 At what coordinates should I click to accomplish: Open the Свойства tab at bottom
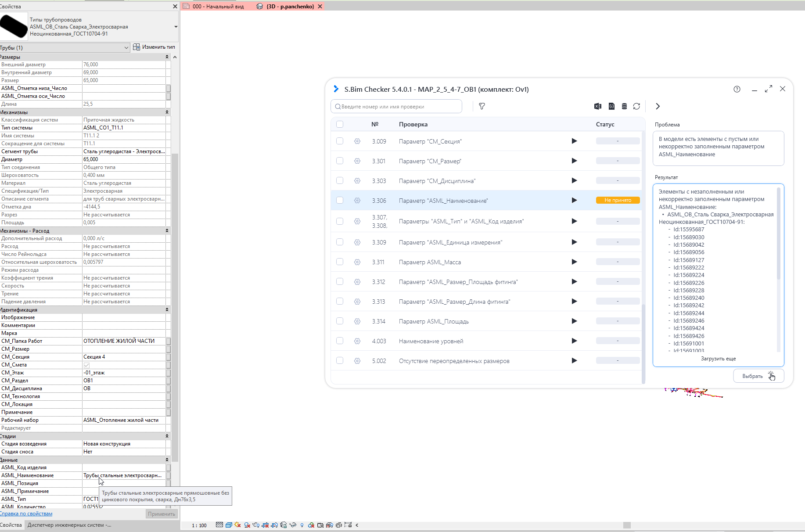(11, 525)
